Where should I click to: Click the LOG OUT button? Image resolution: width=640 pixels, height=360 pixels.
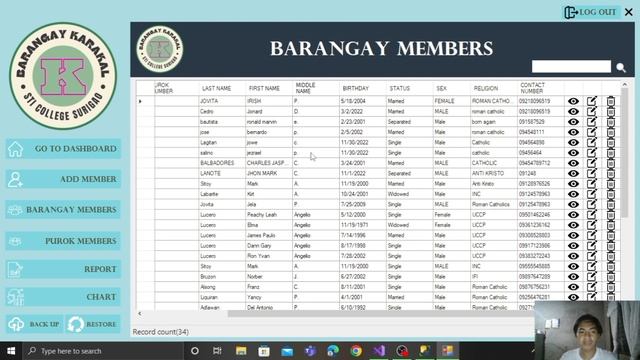pyautogui.click(x=590, y=12)
